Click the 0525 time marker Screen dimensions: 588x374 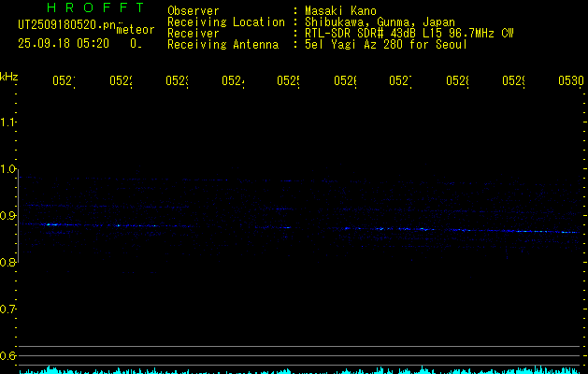288,80
